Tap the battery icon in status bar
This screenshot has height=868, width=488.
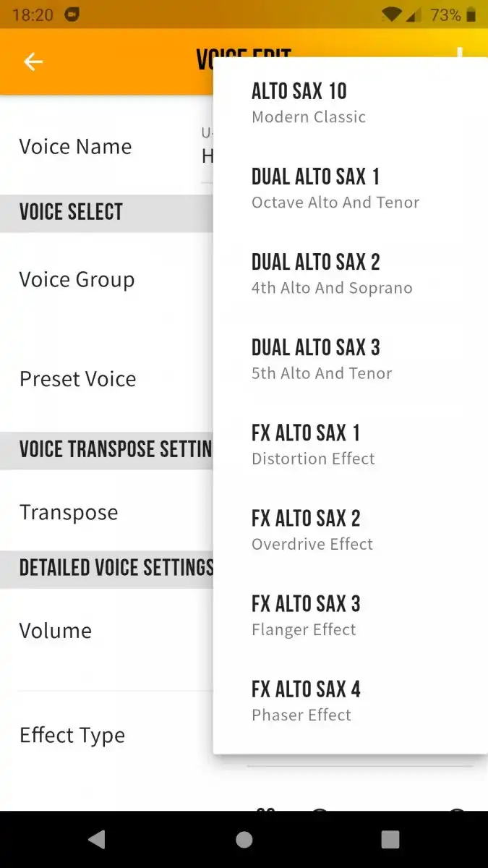coord(471,14)
